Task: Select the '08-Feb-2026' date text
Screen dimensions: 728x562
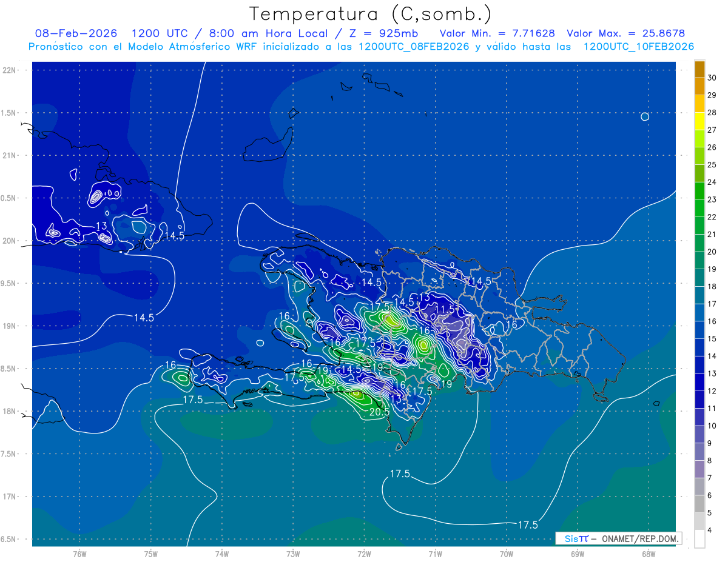Action: 76,34
